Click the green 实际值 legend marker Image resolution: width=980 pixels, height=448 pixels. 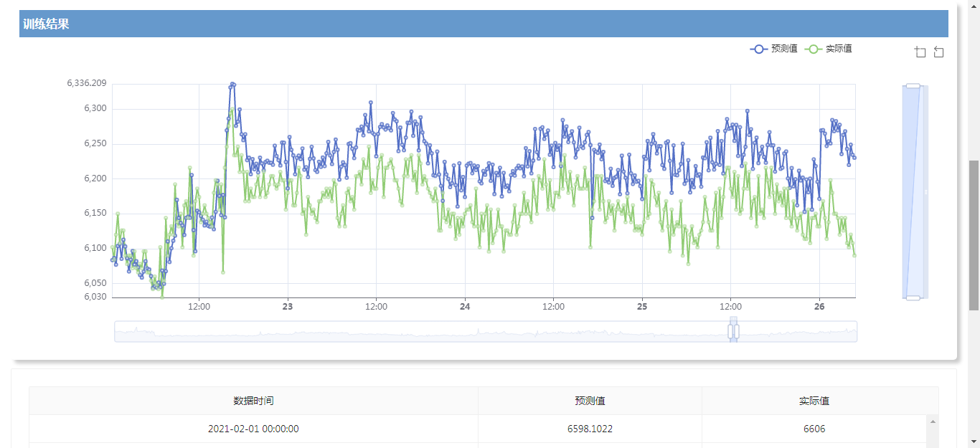point(814,49)
